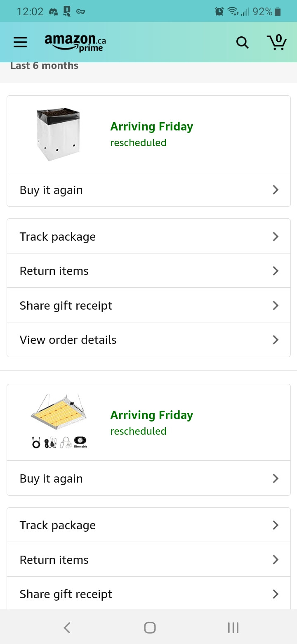Image resolution: width=297 pixels, height=644 pixels.
Task: Tap Share gift receipt for the LED grow light
Action: pos(66,594)
